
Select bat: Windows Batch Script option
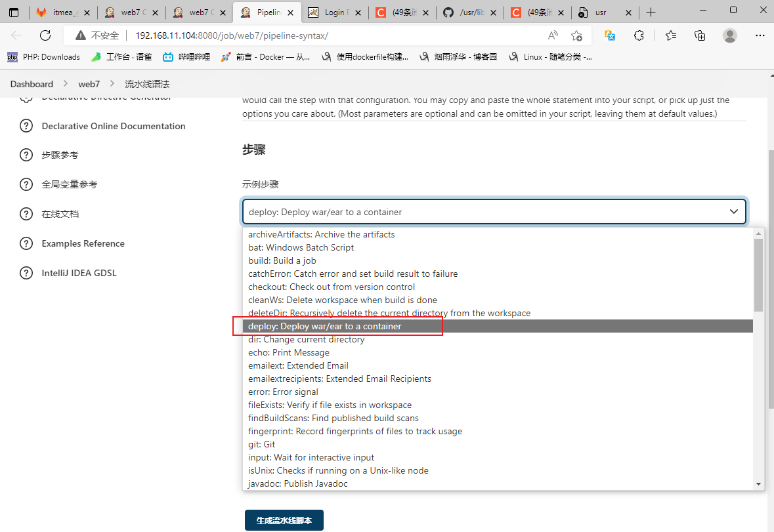click(x=498, y=247)
